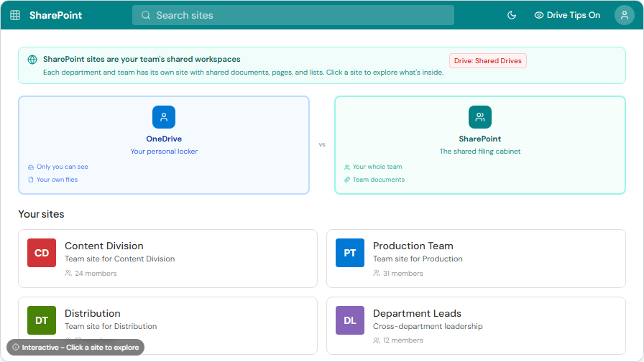
Task: Click the DT green site badge
Action: 42,320
